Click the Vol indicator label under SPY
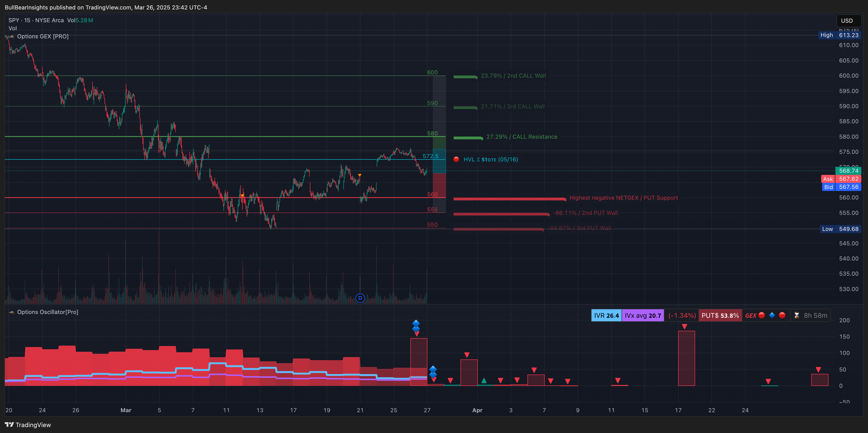This screenshot has width=868, height=433. [x=13, y=28]
